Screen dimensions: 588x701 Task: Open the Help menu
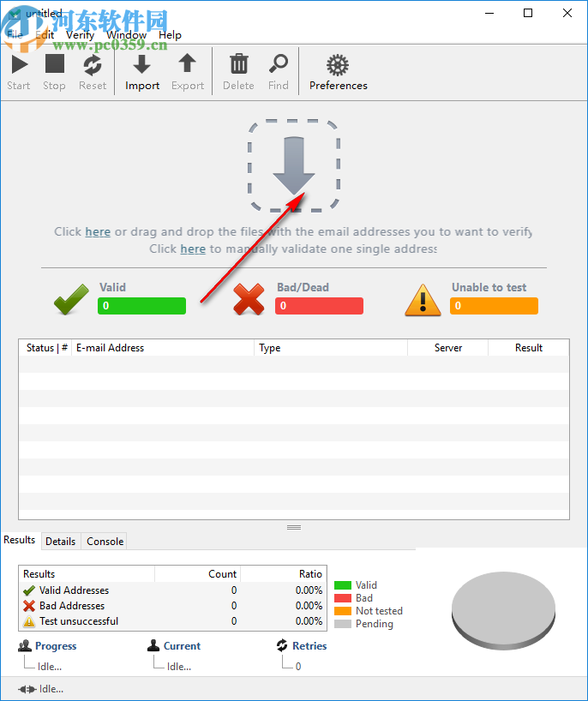170,35
